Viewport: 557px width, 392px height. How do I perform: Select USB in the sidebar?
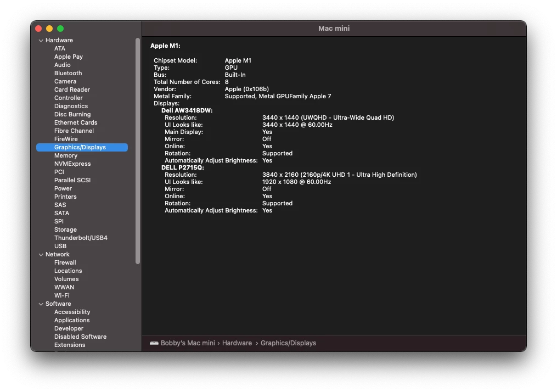point(60,246)
